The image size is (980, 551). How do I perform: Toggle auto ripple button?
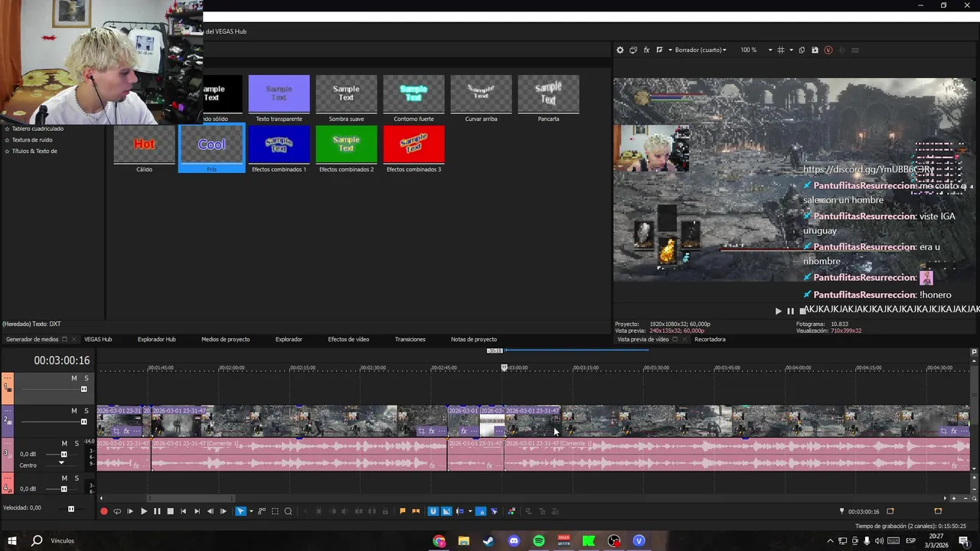pyautogui.click(x=460, y=511)
